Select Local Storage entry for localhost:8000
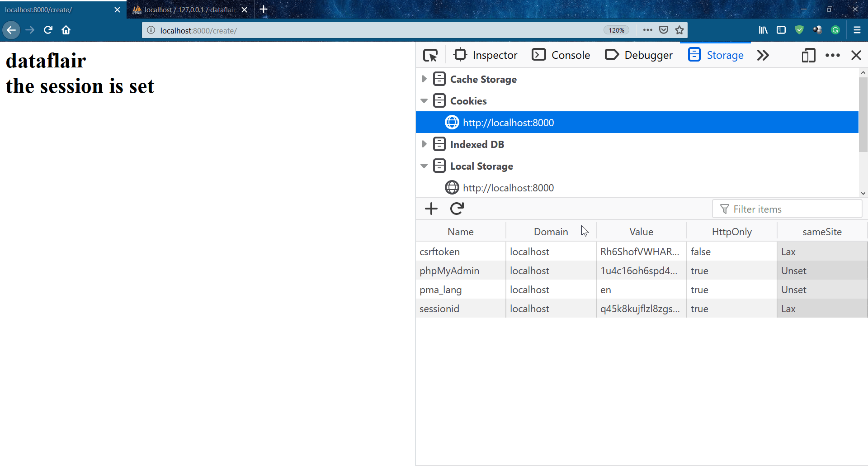 coord(508,187)
